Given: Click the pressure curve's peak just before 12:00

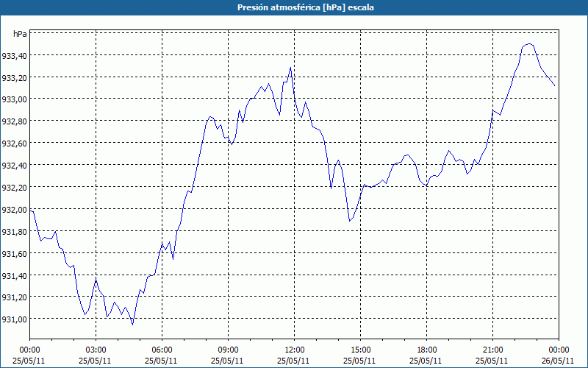Looking at the screenshot, I should coord(290,68).
